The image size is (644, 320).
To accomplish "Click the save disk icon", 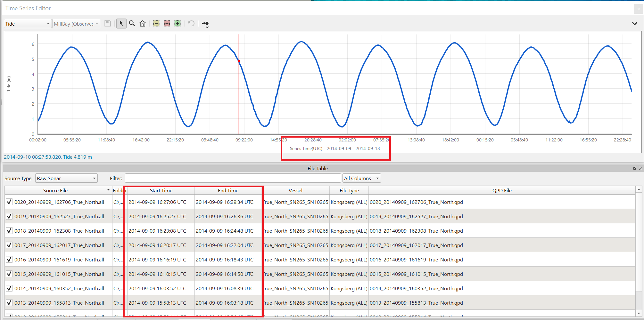I will [x=108, y=23].
